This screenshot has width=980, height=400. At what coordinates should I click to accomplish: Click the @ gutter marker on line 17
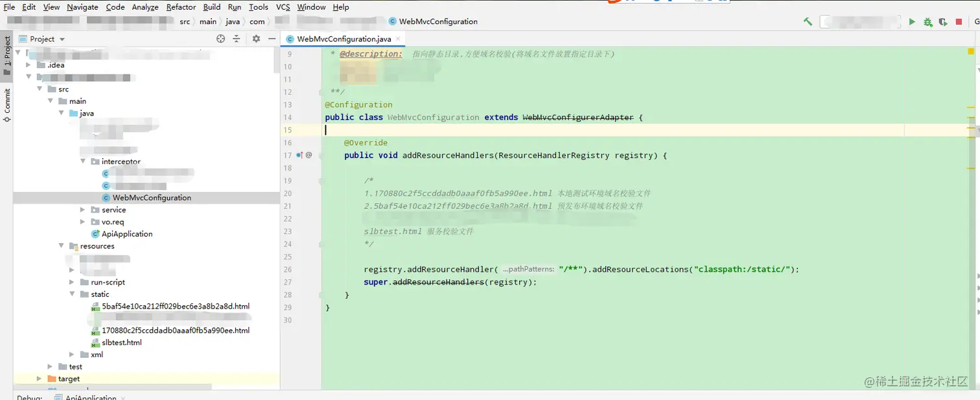309,156
